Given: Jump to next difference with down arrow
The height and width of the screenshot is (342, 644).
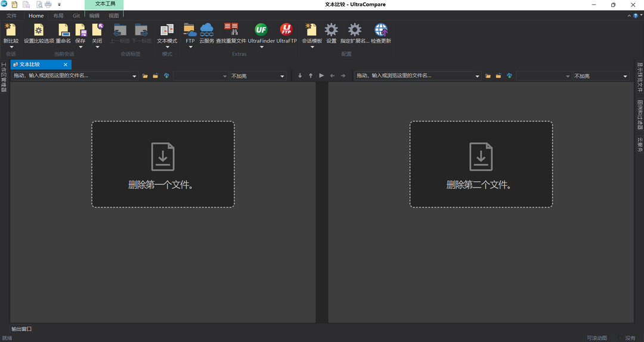Looking at the screenshot, I should [x=300, y=76].
